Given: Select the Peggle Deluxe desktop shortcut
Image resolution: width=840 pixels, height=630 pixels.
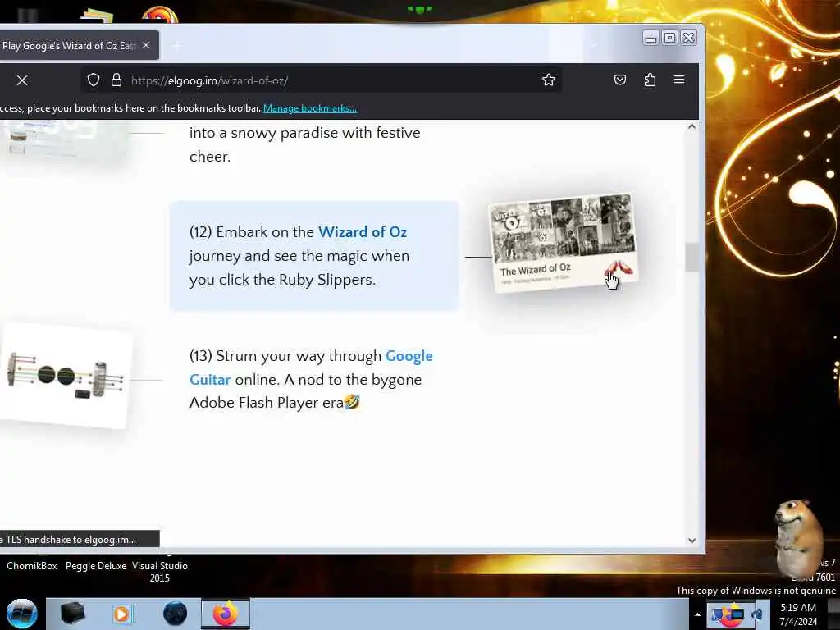Looking at the screenshot, I should click(x=96, y=566).
